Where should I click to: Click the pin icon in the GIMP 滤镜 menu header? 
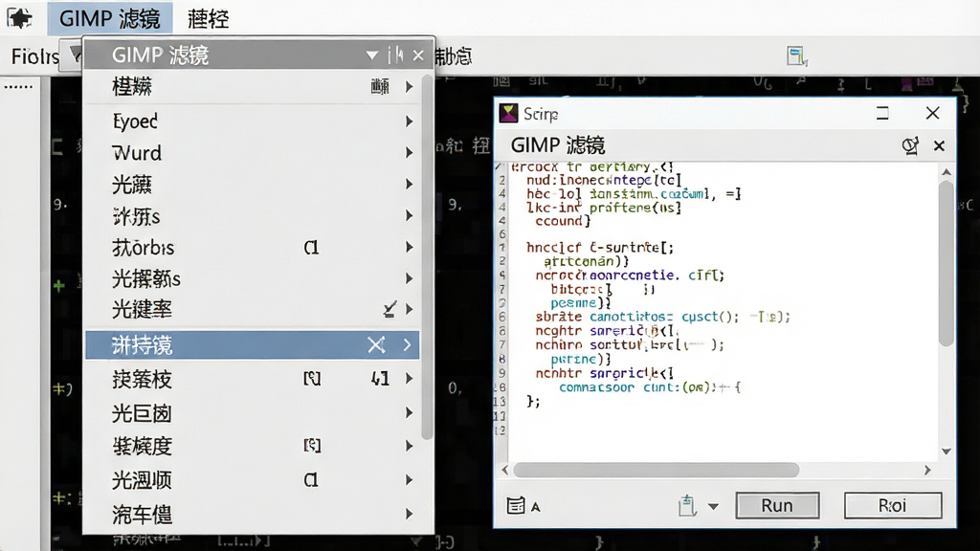point(395,55)
